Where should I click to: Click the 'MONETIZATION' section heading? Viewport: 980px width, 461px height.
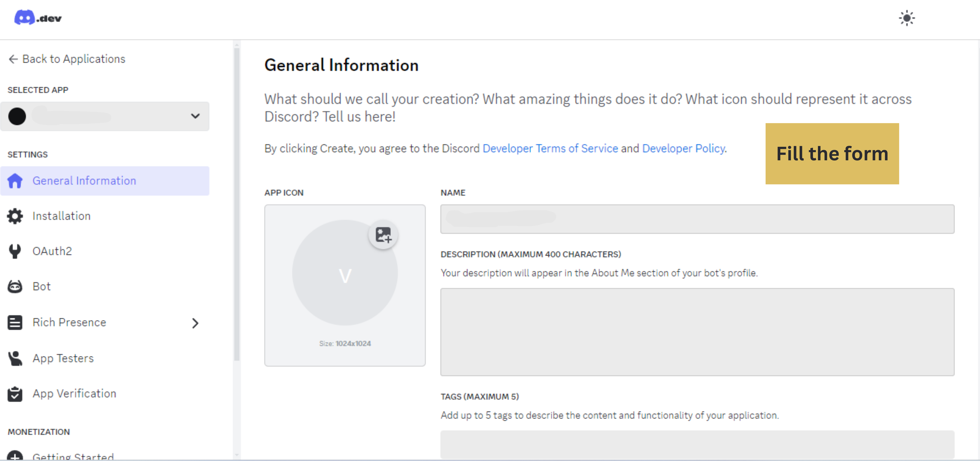click(39, 432)
